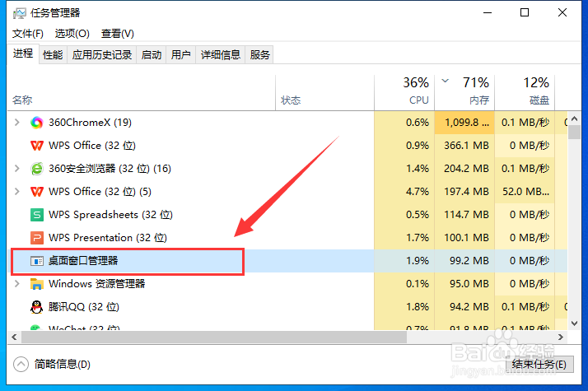Switch to the 进程 tab
Image resolution: width=588 pixels, height=391 pixels.
(23, 54)
